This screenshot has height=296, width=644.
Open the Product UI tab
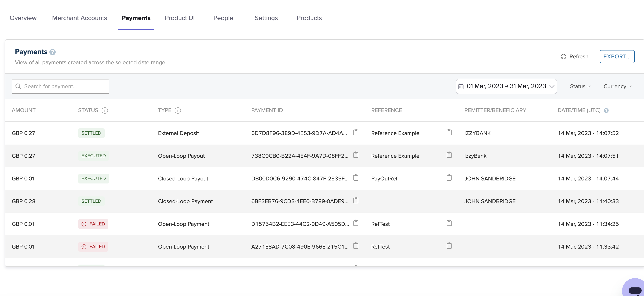[179, 18]
